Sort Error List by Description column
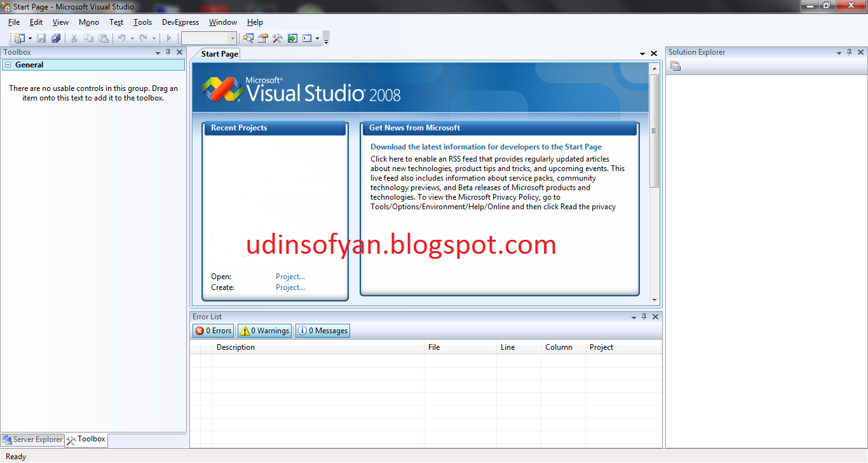 [x=318, y=347]
